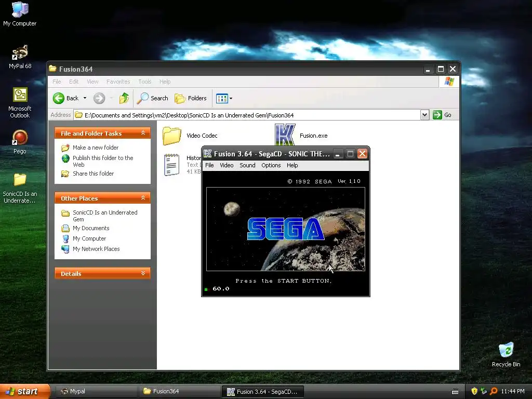Open Fusion Video menu
Screen dimensions: 532x399
pyautogui.click(x=227, y=165)
